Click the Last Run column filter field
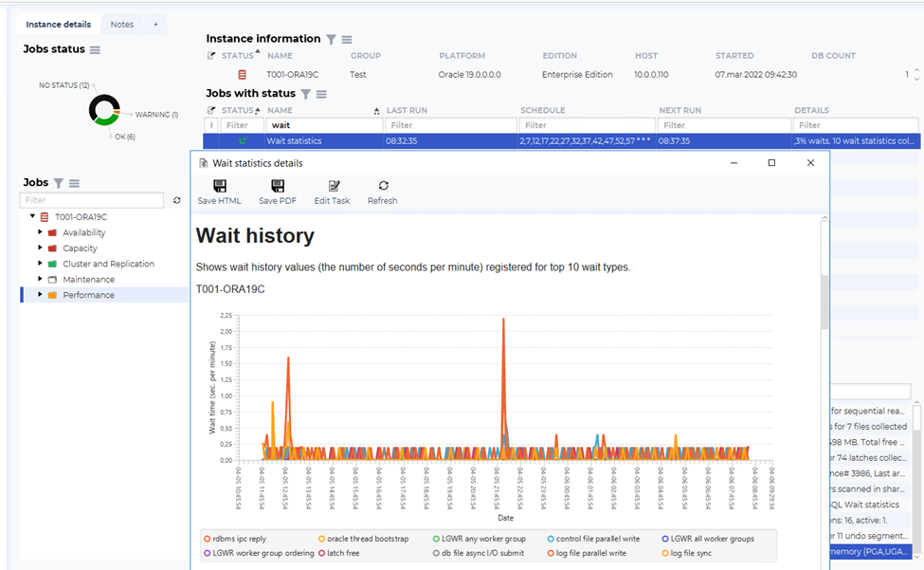Image resolution: width=924 pixels, height=570 pixels. pyautogui.click(x=449, y=125)
